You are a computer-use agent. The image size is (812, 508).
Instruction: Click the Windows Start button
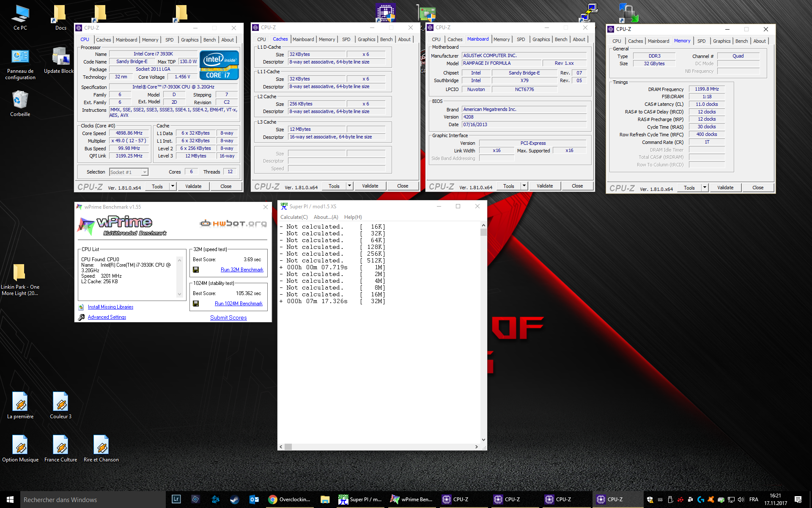[10, 500]
